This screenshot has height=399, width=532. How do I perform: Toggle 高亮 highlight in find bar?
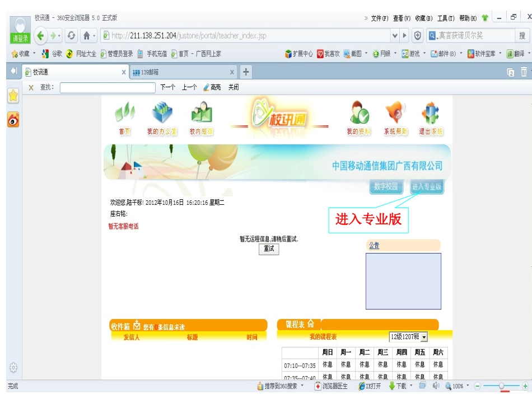point(212,87)
